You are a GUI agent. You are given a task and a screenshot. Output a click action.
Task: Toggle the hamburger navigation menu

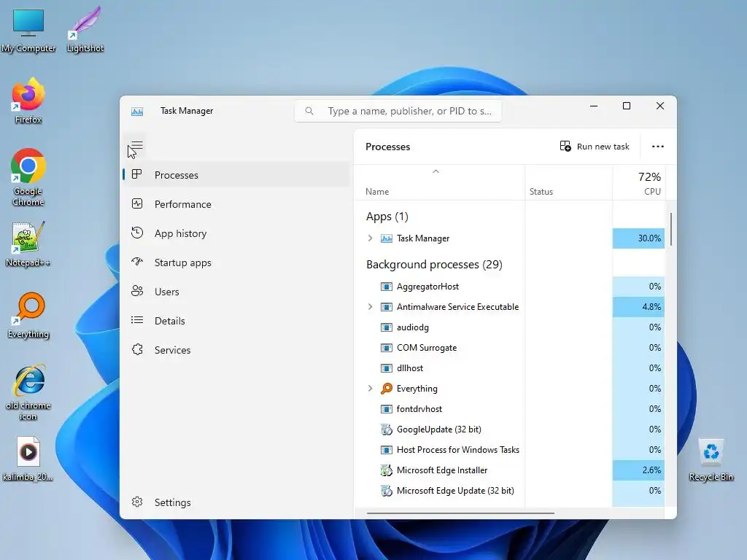pos(137,146)
